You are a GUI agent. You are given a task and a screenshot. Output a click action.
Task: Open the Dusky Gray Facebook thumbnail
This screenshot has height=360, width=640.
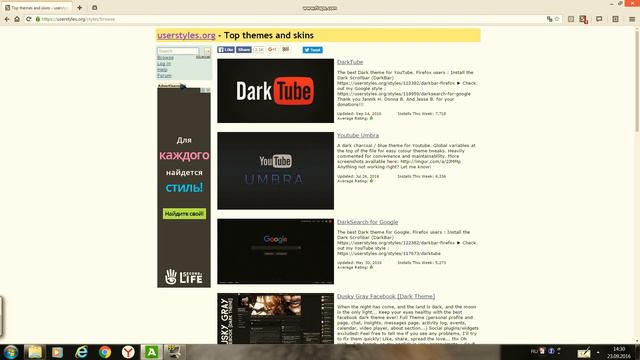pos(276,318)
